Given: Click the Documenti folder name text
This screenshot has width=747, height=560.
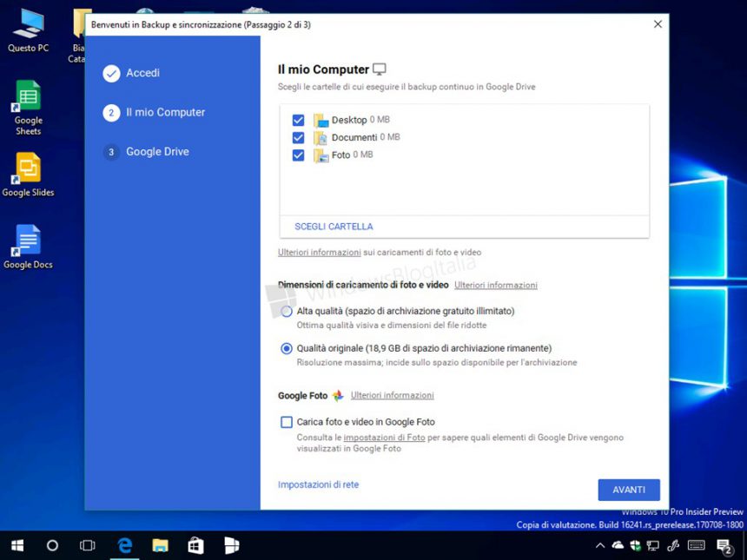Looking at the screenshot, I should click(354, 138).
